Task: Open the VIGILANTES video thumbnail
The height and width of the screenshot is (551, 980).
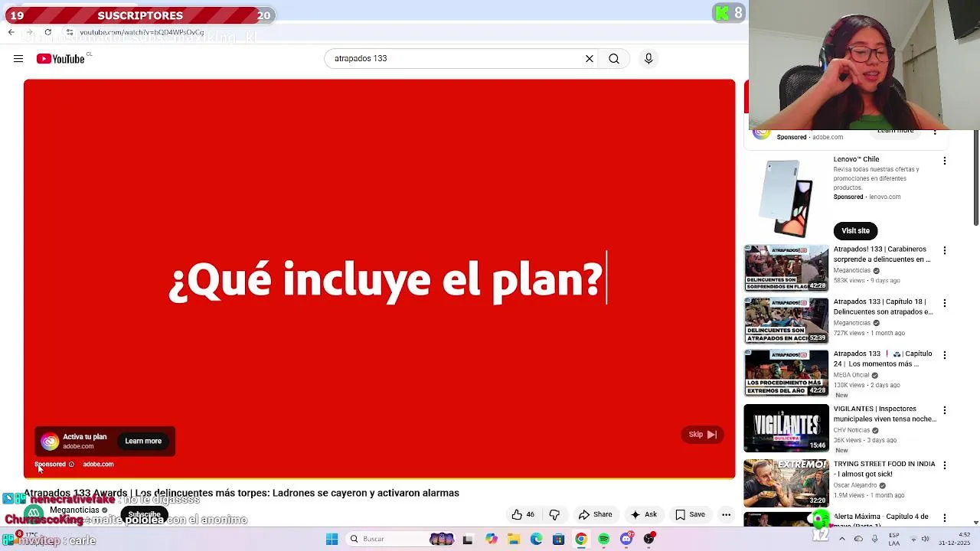Action: click(x=786, y=429)
